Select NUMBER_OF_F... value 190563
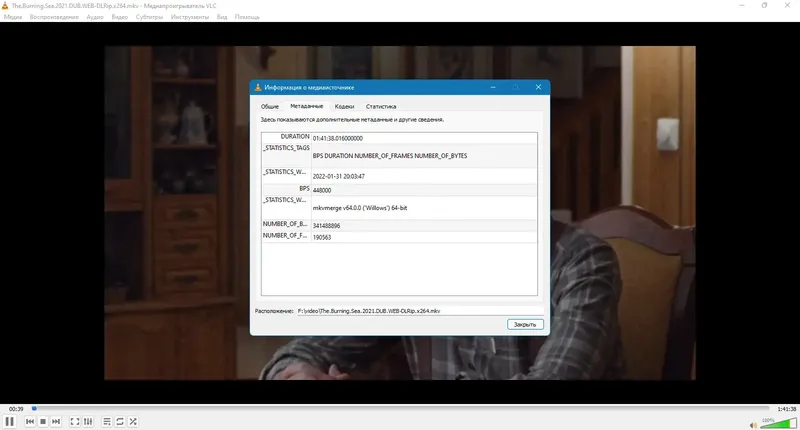 pyautogui.click(x=322, y=237)
